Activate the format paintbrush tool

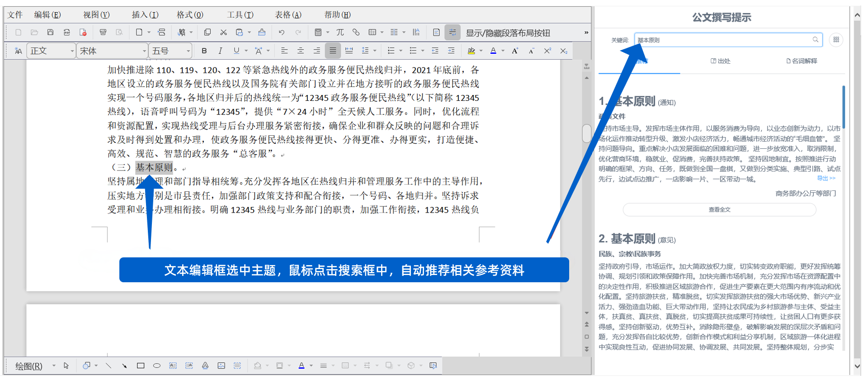(x=262, y=33)
